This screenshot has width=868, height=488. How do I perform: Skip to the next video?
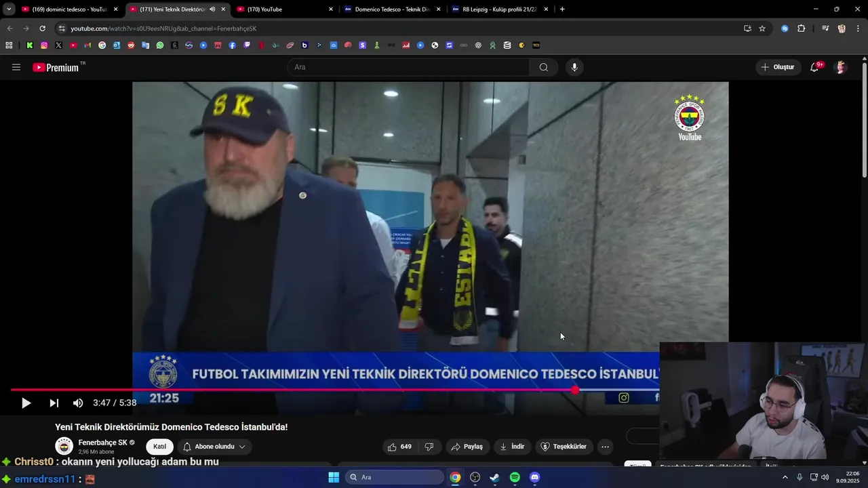54,403
